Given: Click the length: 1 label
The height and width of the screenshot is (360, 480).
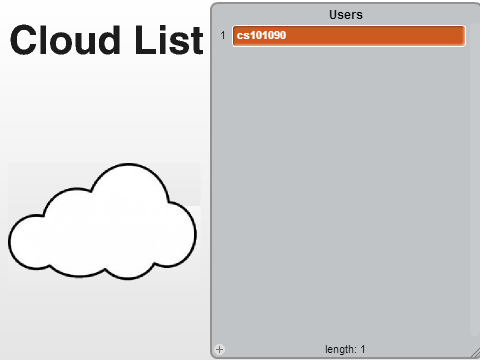Looking at the screenshot, I should pos(345,349).
